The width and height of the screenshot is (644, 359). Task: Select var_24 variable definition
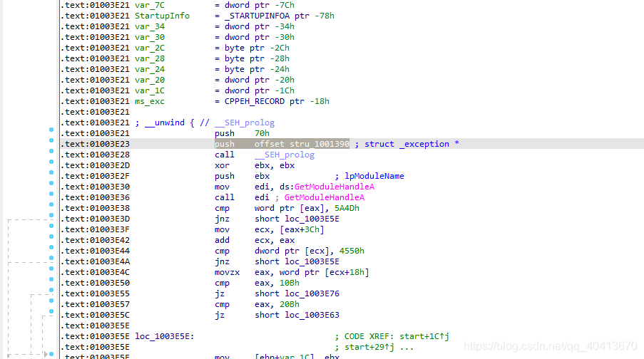tap(150, 69)
